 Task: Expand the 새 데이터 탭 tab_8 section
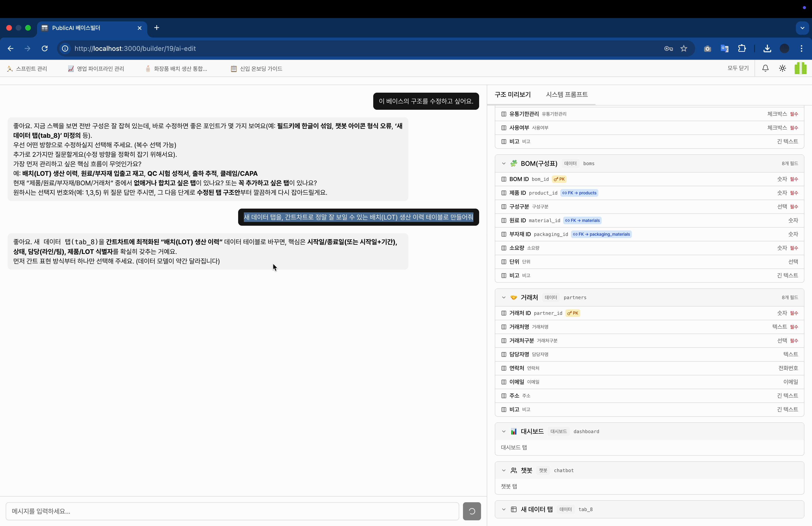tap(504, 509)
